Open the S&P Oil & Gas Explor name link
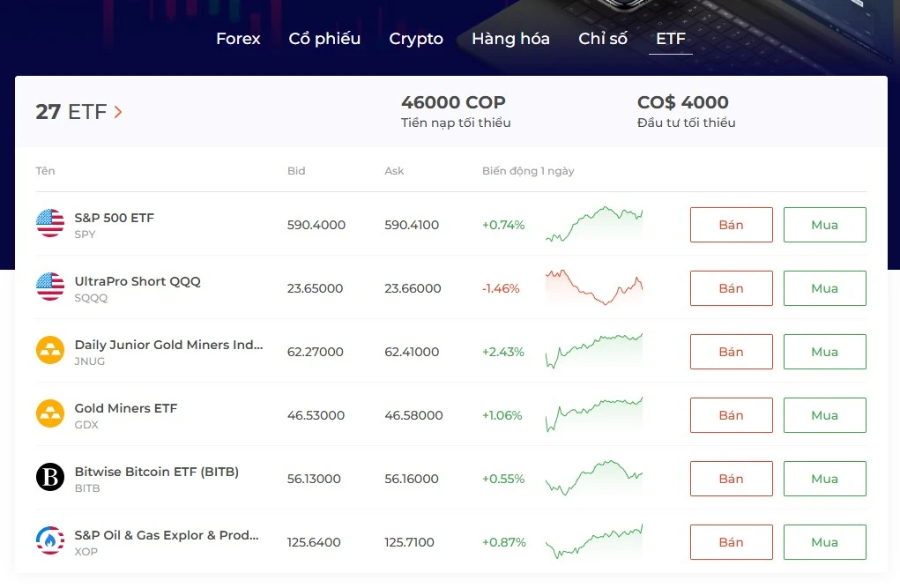The width and height of the screenshot is (900, 588). [x=167, y=535]
